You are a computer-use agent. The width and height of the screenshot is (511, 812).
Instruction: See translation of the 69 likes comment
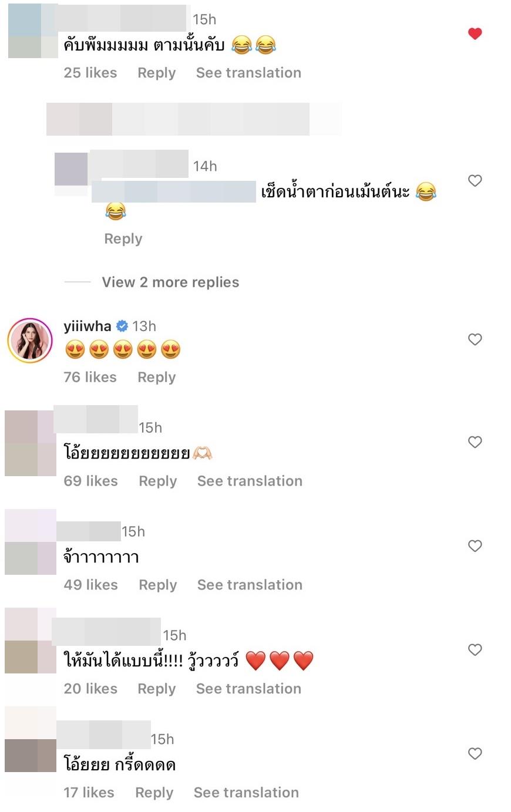click(250, 481)
